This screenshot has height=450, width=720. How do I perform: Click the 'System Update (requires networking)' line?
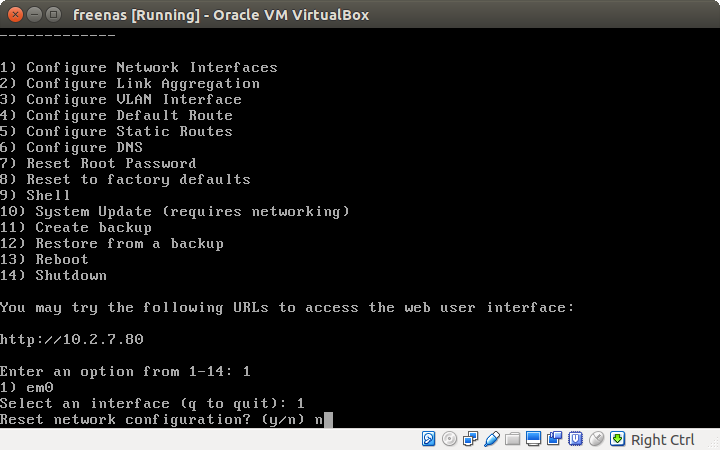175,212
